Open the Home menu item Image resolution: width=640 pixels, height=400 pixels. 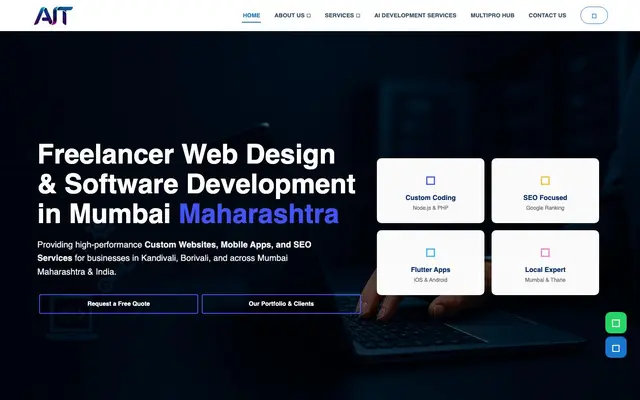pyautogui.click(x=251, y=16)
